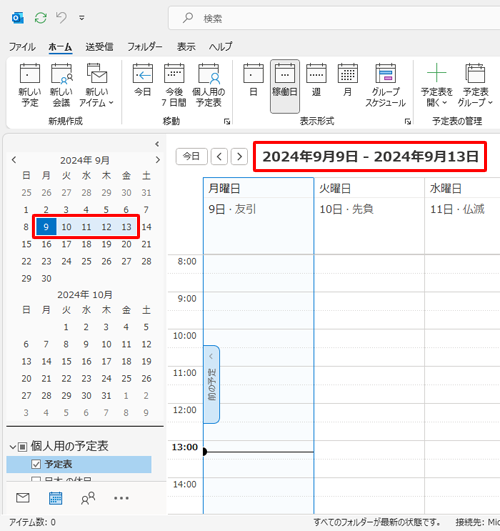Open the 予定表グループ dropdown

[475, 86]
